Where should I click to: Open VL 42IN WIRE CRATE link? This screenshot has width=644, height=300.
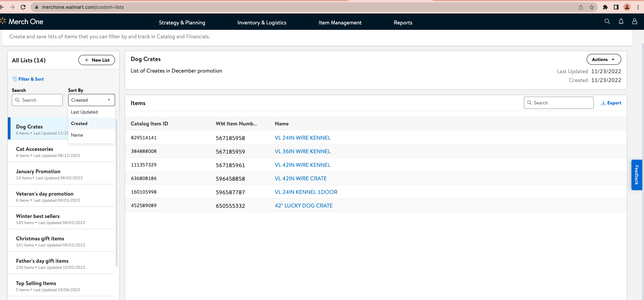(301, 178)
